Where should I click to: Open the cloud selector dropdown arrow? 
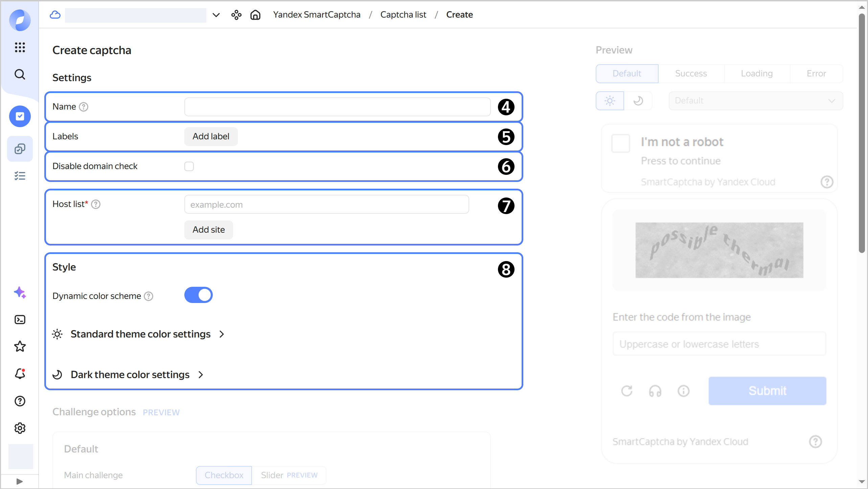(216, 15)
